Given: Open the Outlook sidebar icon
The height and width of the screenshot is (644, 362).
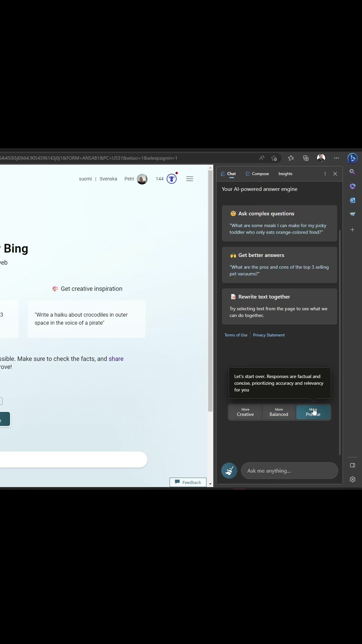Looking at the screenshot, I should tap(352, 200).
